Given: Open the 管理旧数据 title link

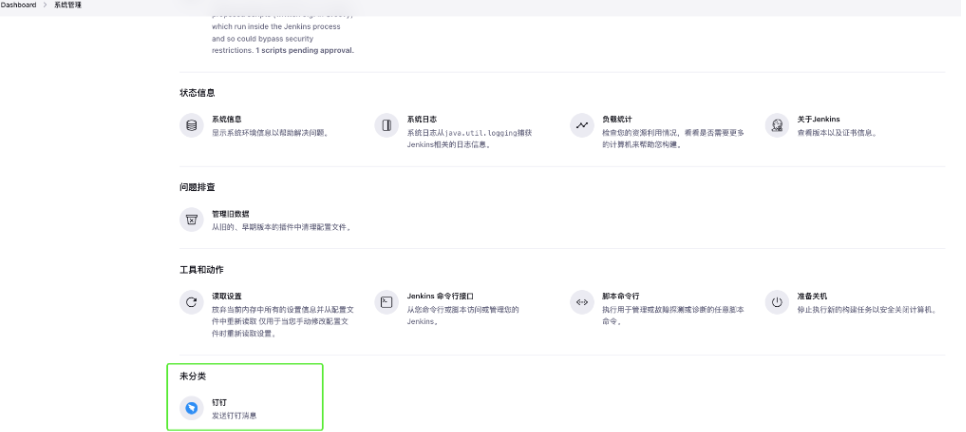Looking at the screenshot, I should point(230,214).
